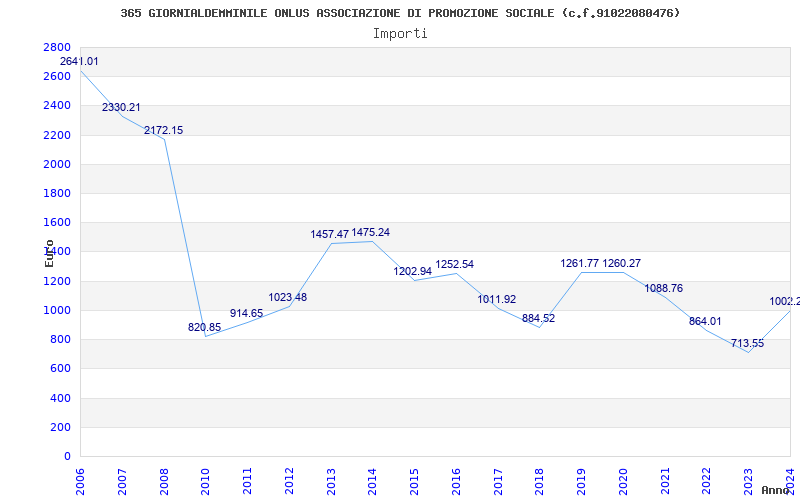The image size is (800, 500).
Task: Click the 884.52 data label
Action: [x=537, y=318]
